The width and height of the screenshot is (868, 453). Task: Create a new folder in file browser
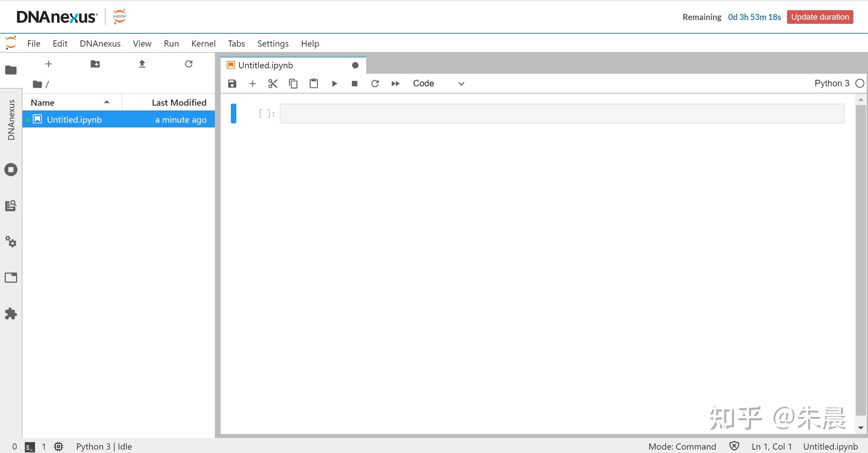pos(95,64)
